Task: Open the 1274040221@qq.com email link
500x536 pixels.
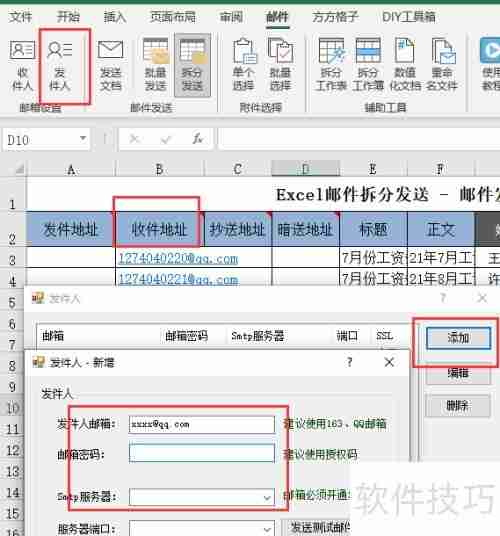Action: [178, 279]
